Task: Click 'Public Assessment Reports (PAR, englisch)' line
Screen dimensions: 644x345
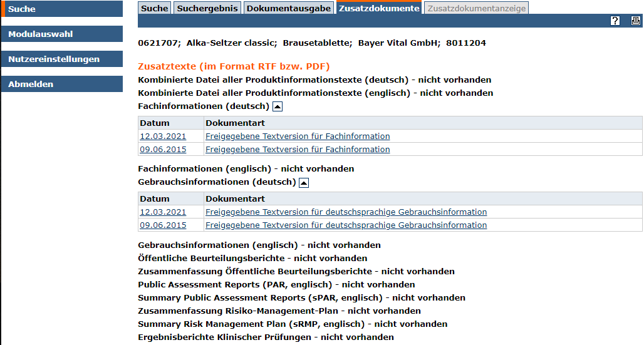Action: (x=276, y=285)
